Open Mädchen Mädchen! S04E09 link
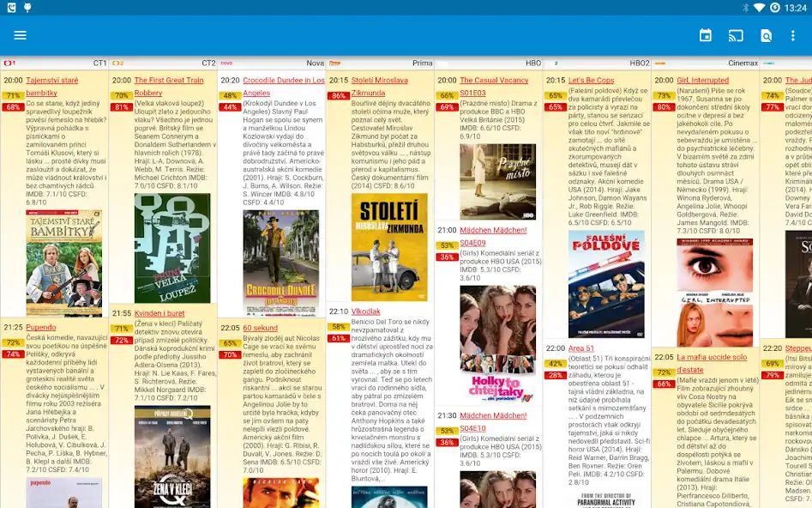812x508 pixels. pyautogui.click(x=493, y=236)
